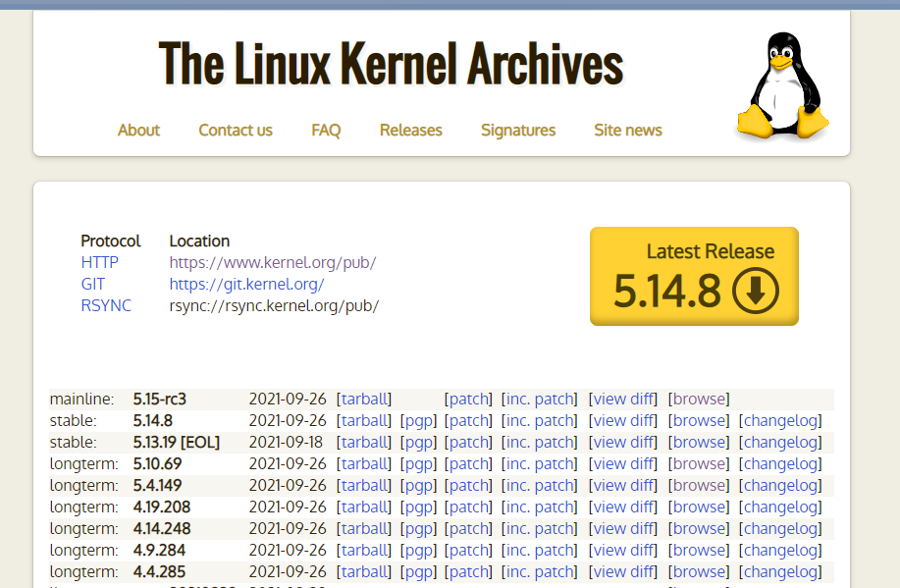Viewport: 900px width, 588px height.
Task: Open changelog for 5.13.19 [EOL]
Action: click(780, 442)
